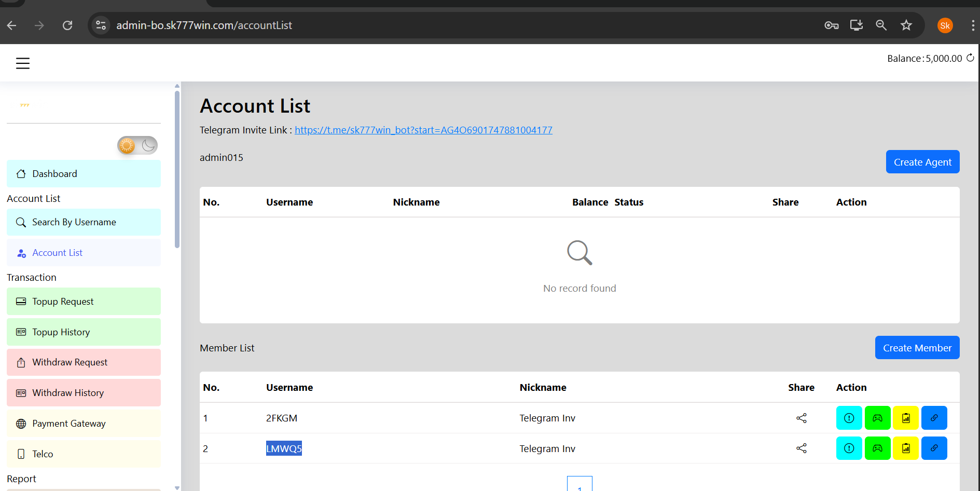Click yellow report button for LMWQ5
Image resolution: width=980 pixels, height=491 pixels.
(906, 448)
